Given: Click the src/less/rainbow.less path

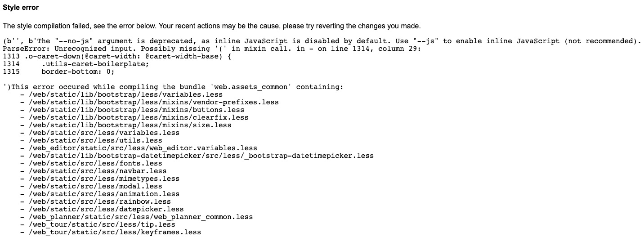Looking at the screenshot, I should [x=100, y=201].
